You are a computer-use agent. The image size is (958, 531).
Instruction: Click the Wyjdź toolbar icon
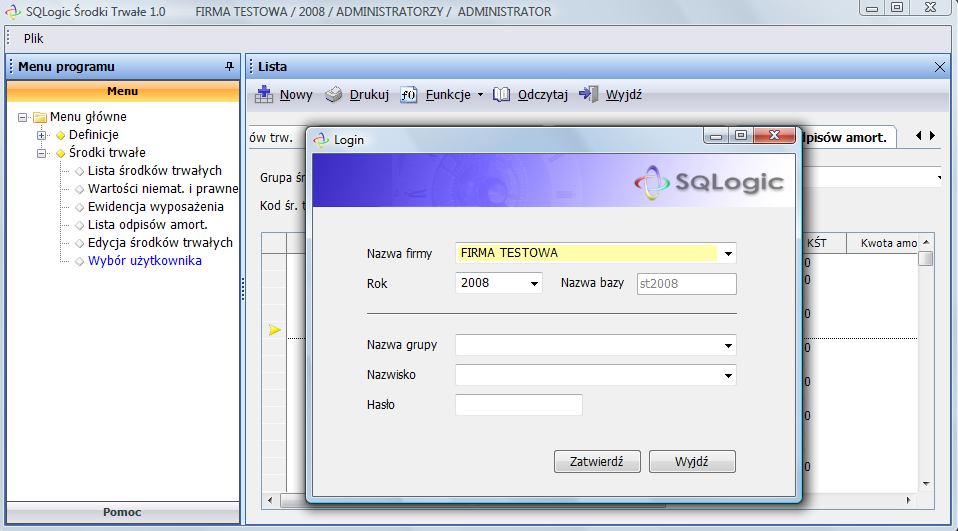point(588,94)
